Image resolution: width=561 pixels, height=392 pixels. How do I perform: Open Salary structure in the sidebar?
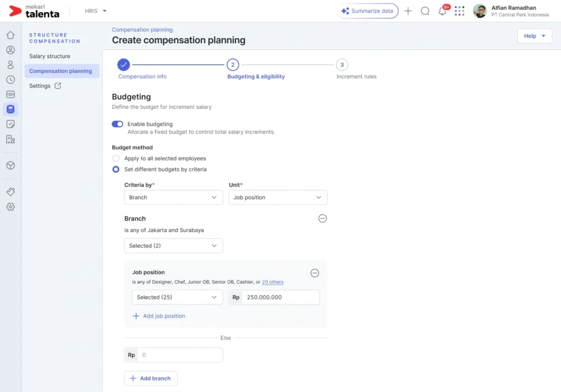pos(50,56)
